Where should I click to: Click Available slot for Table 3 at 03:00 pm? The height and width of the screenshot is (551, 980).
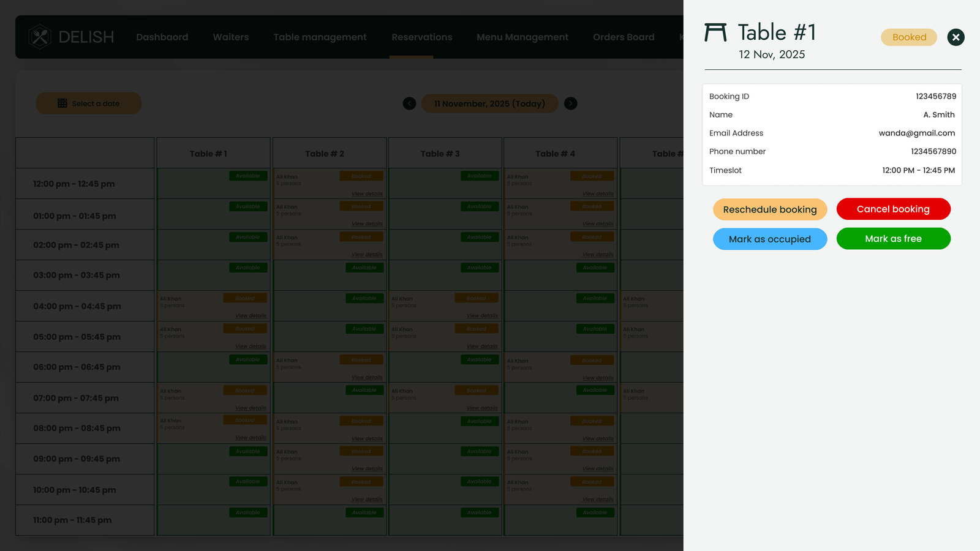click(x=480, y=268)
